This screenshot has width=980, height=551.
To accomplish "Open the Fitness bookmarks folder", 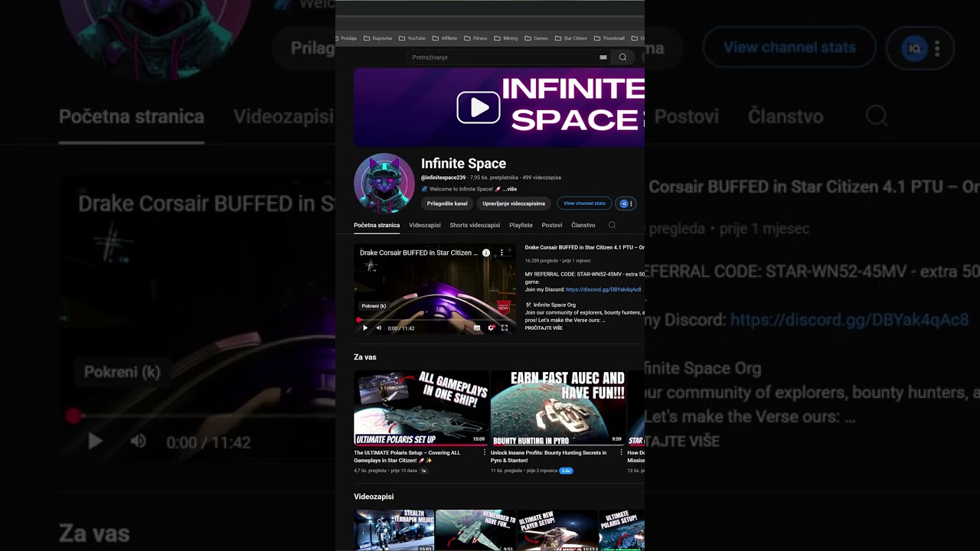I will point(475,37).
